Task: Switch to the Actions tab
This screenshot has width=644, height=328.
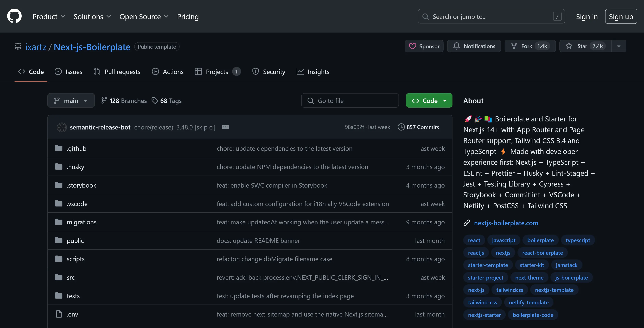Action: tap(168, 72)
